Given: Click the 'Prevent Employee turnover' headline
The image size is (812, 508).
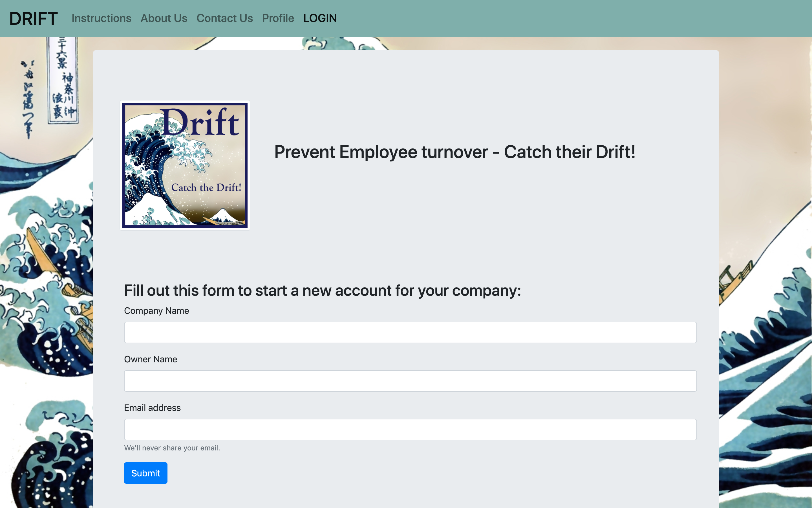Looking at the screenshot, I should point(455,152).
